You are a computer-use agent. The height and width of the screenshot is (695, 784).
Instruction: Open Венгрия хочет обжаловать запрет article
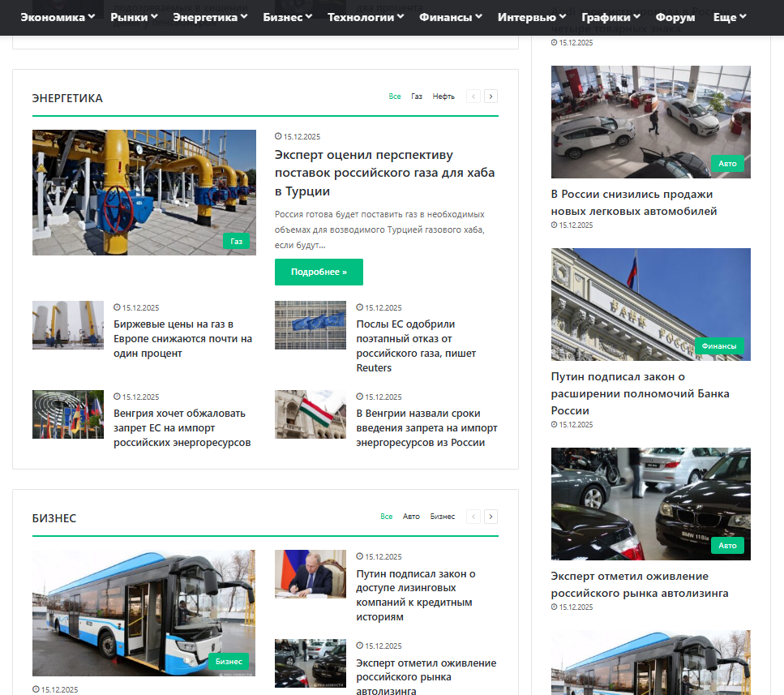(x=182, y=428)
